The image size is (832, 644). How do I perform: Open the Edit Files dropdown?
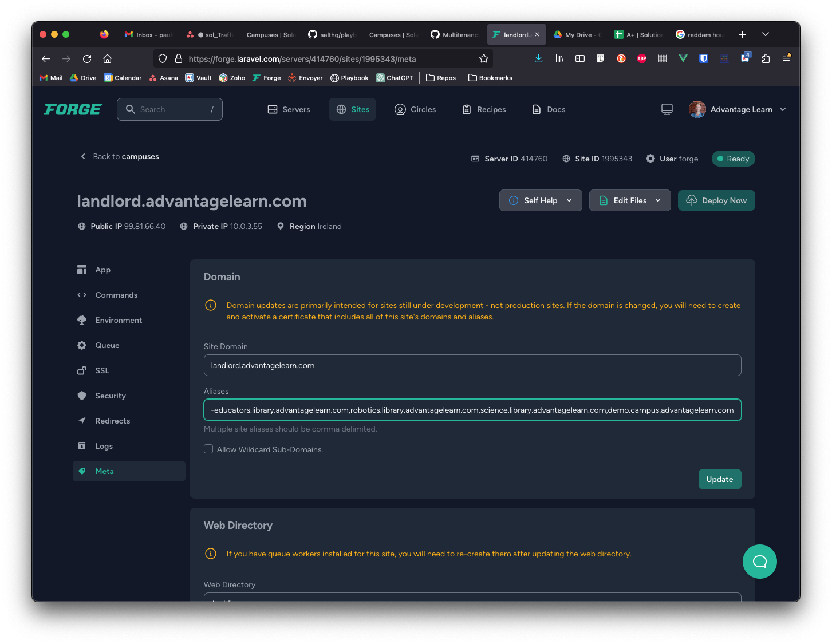click(630, 200)
